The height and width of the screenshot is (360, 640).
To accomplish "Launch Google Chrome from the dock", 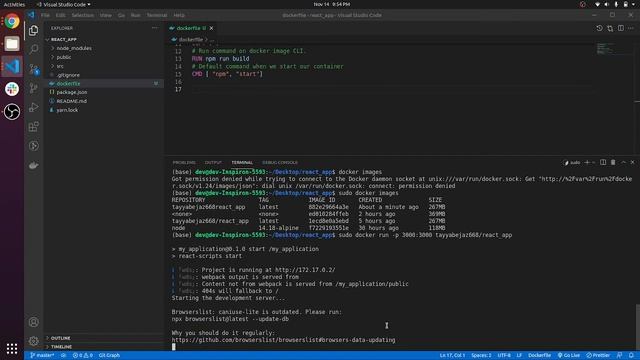I will (12, 21).
